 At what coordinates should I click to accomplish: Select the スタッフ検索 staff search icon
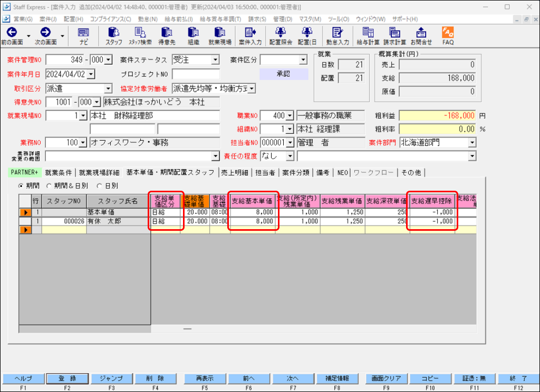(x=139, y=35)
